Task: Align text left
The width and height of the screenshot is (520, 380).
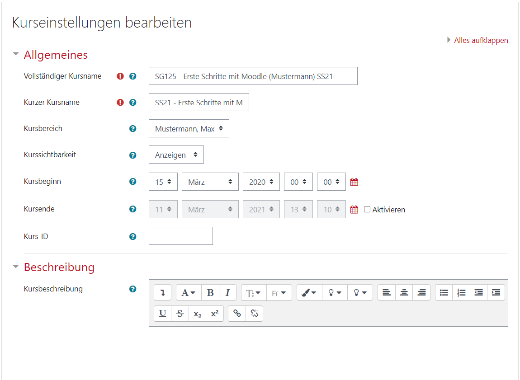Action: (x=386, y=293)
